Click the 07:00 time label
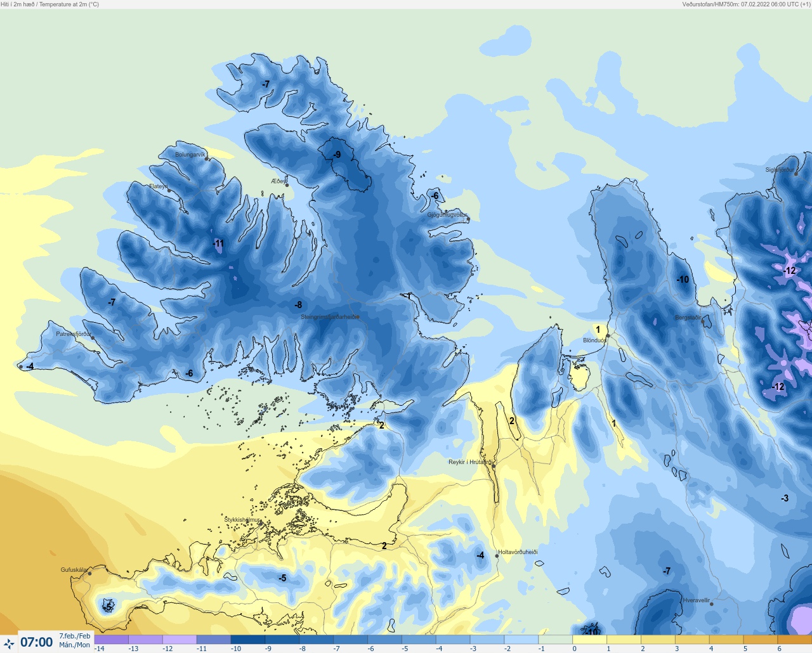812x653 pixels. 37,642
